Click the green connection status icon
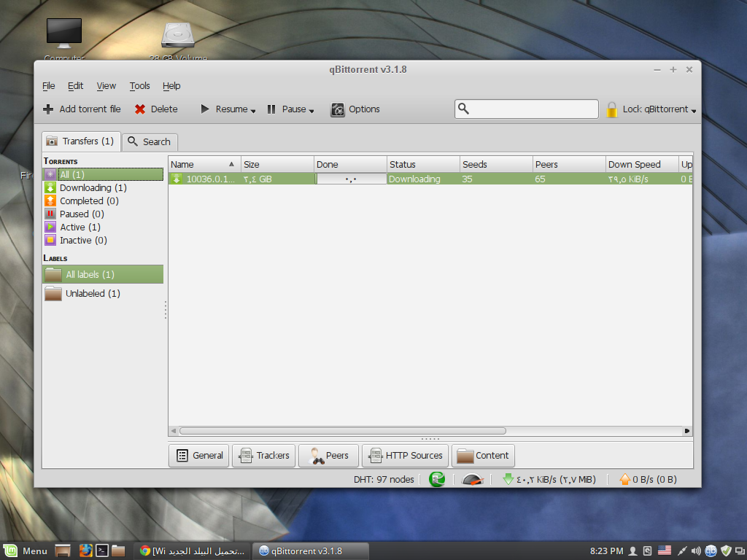 coord(437,479)
